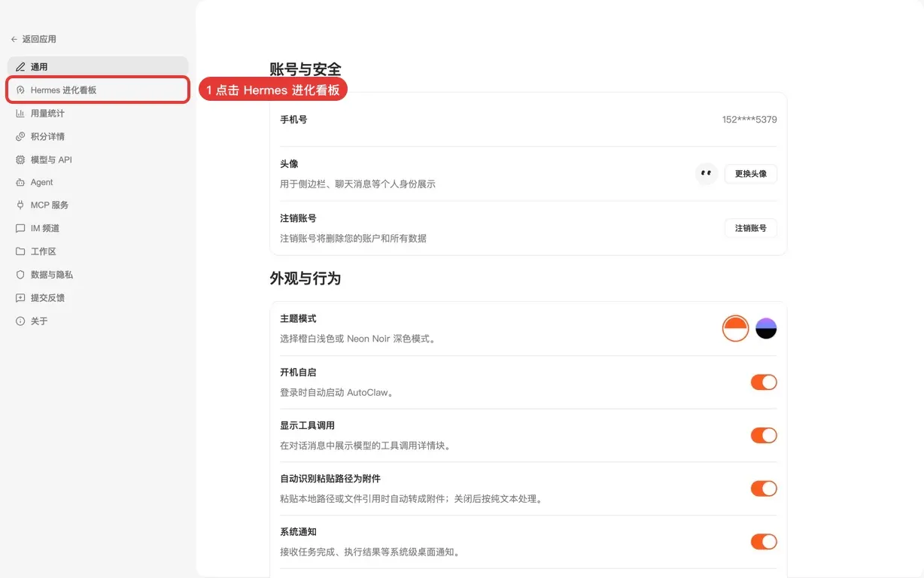
Task: Click the bar chart icon for 用量统计
Action: pyautogui.click(x=20, y=114)
